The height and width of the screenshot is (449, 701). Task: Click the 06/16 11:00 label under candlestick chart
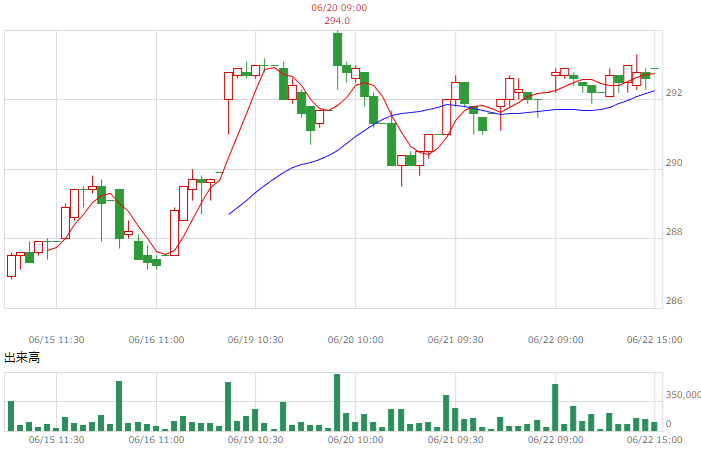156,340
